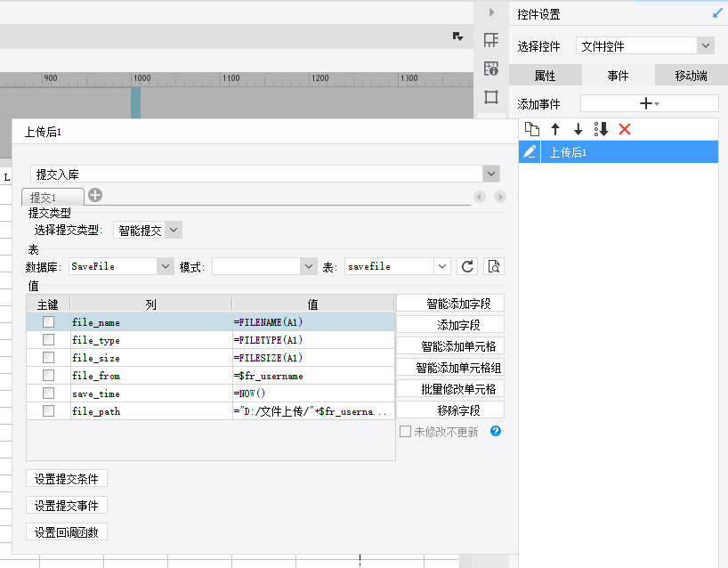
Task: Move the event up with the up arrow
Action: [555, 129]
